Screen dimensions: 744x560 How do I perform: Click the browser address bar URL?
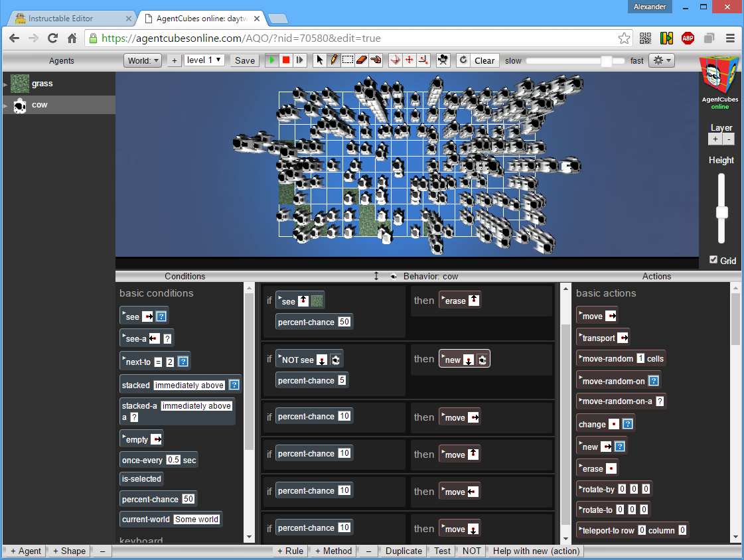click(x=241, y=38)
